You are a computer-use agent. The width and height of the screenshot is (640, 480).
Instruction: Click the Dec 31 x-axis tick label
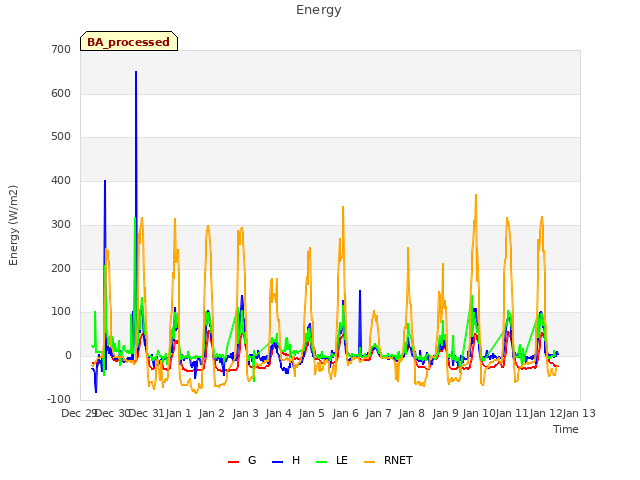point(147,413)
